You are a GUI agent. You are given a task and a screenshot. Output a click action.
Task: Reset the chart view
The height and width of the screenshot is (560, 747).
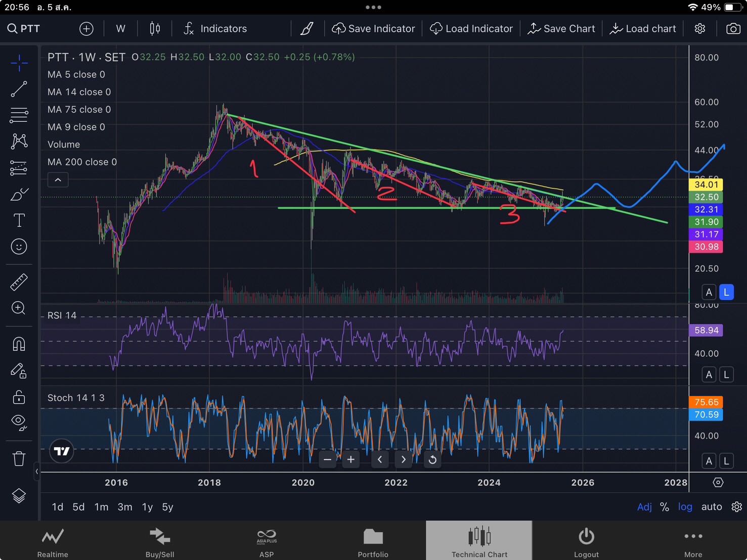click(x=432, y=459)
